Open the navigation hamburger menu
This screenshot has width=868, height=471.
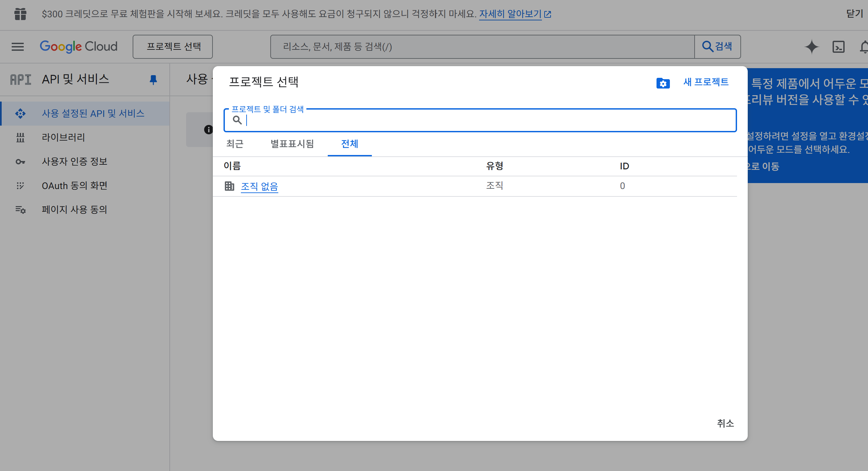(x=17, y=46)
